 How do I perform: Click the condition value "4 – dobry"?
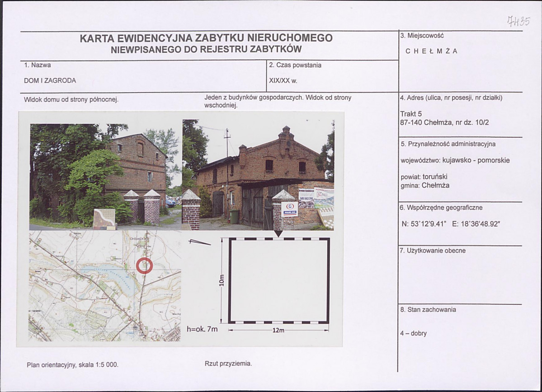[414, 334]
